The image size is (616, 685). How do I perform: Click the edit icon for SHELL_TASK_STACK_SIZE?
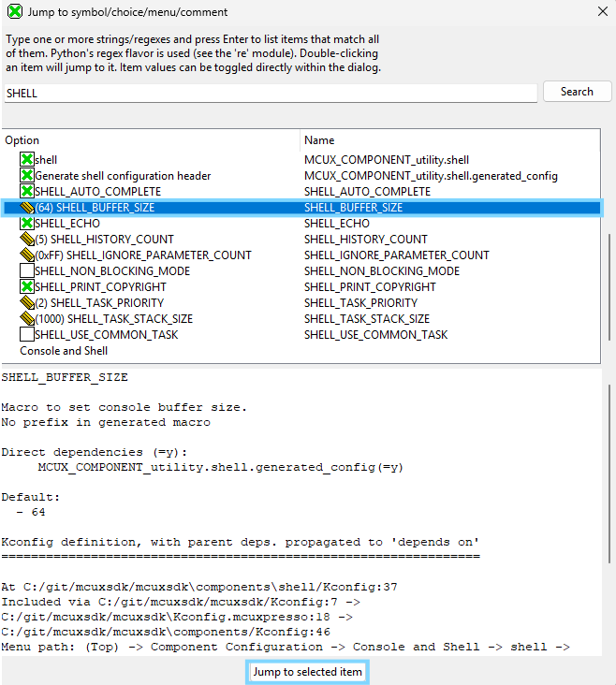click(27, 319)
